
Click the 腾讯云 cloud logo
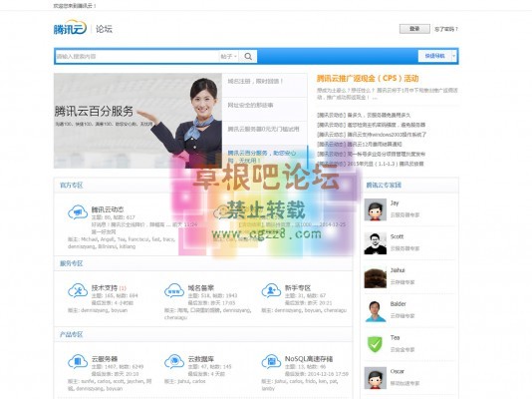coord(70,28)
